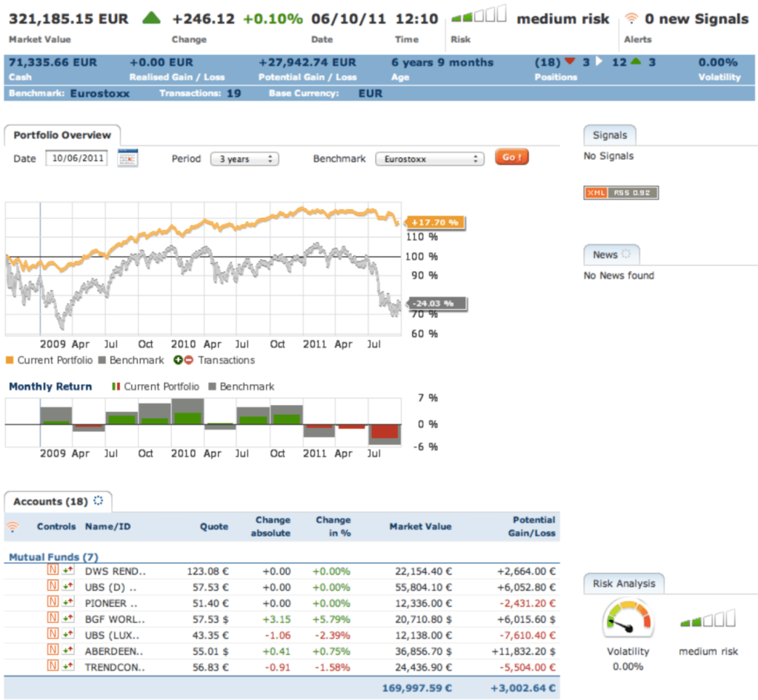The width and height of the screenshot is (758, 700).
Task: Toggle Transactions markers in chart legend
Action: [215, 360]
